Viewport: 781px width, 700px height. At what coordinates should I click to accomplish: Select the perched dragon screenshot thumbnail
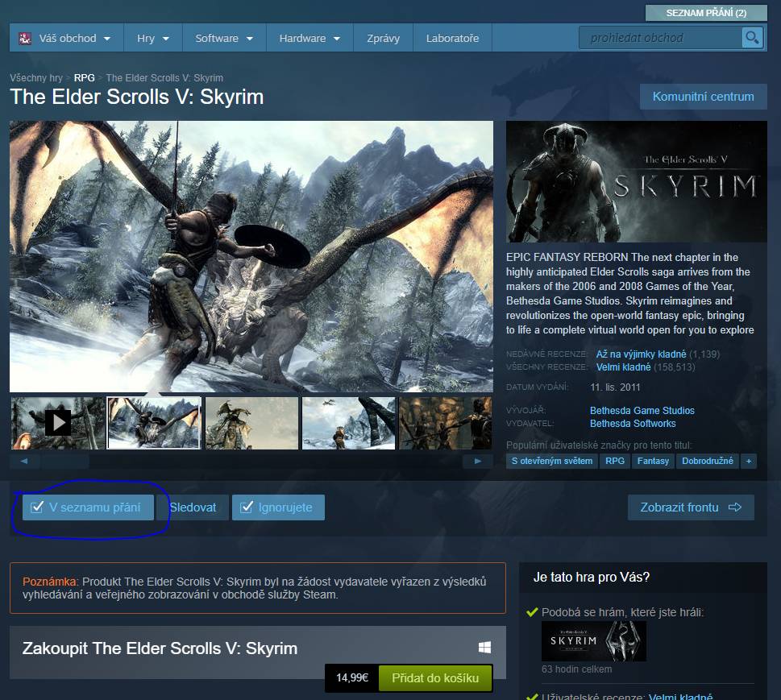(251, 423)
